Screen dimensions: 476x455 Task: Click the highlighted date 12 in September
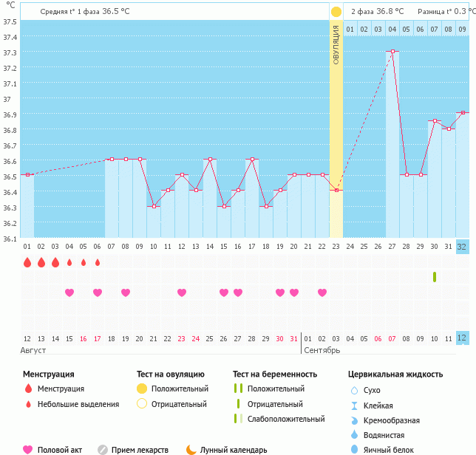tap(462, 338)
